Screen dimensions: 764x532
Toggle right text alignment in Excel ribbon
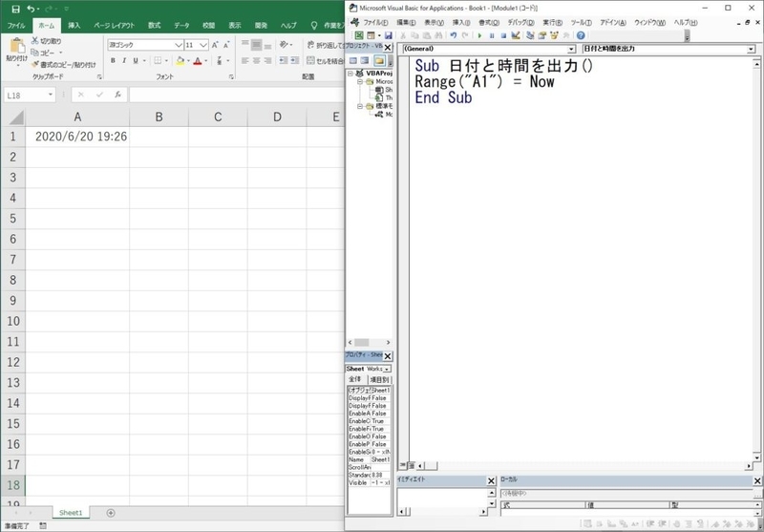coord(268,60)
